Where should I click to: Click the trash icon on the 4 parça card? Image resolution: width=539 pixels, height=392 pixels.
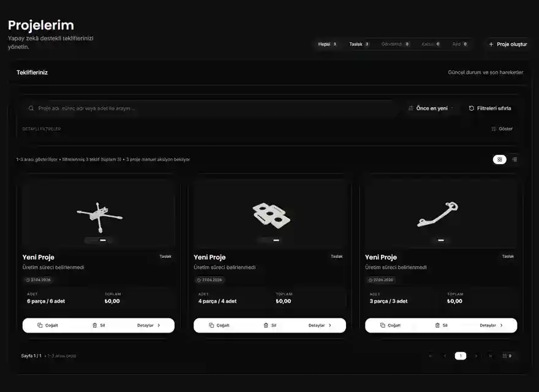coord(266,325)
